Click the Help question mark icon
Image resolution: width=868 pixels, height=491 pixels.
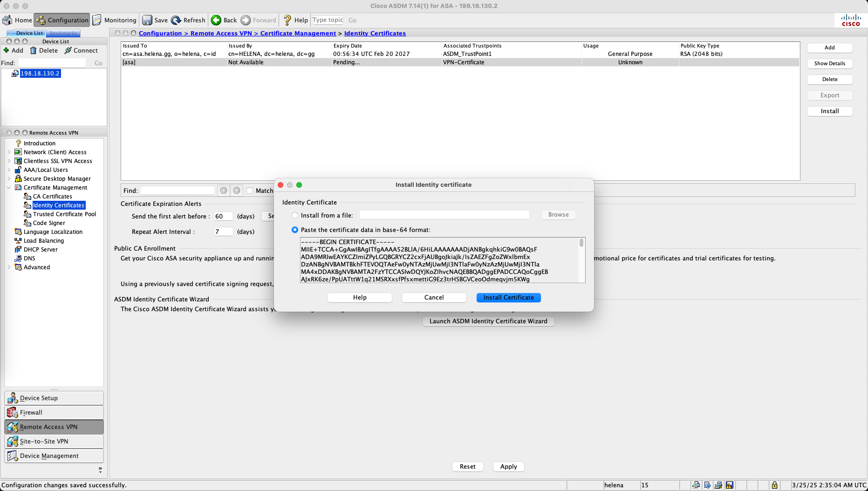tap(287, 20)
